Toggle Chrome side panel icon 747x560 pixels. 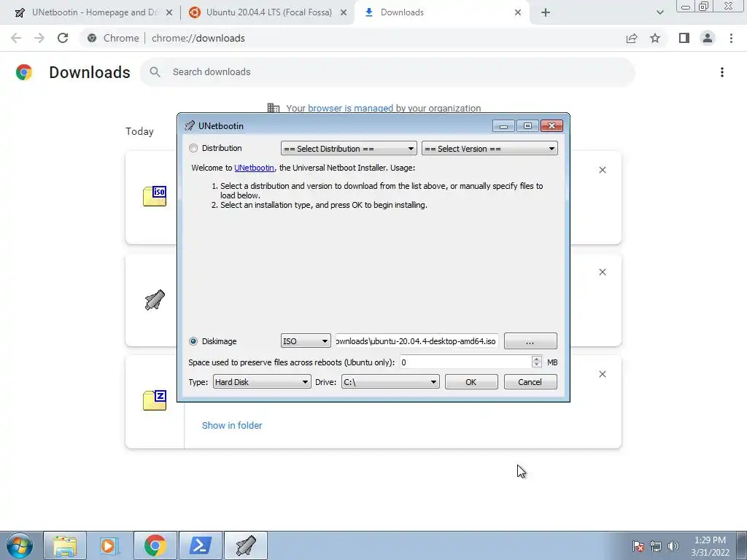point(684,38)
